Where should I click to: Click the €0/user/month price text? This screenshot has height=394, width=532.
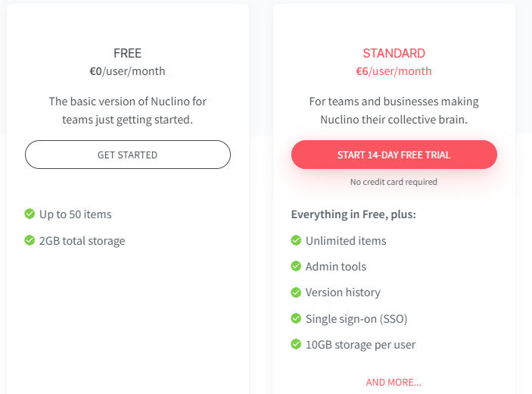[x=128, y=71]
